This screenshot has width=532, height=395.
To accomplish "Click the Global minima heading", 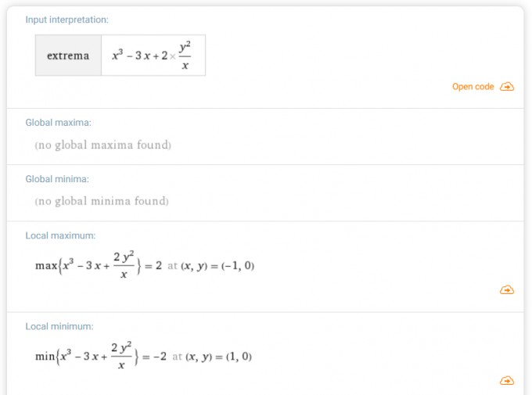I will click(57, 179).
